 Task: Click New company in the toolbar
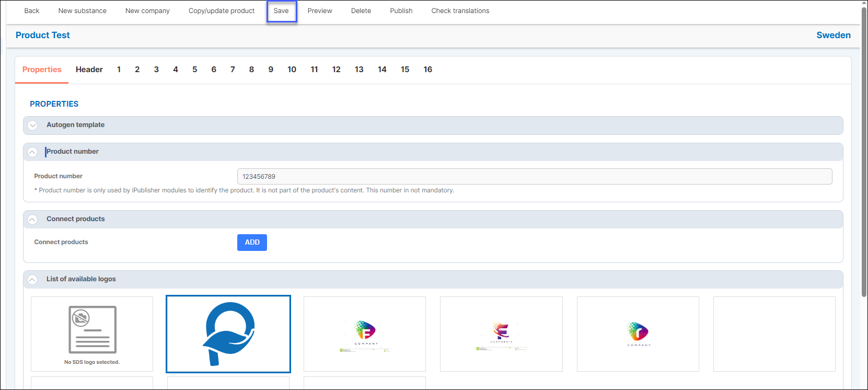[147, 10]
